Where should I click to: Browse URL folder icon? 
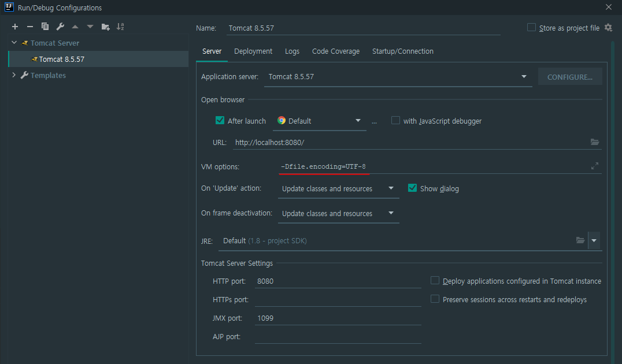click(595, 142)
